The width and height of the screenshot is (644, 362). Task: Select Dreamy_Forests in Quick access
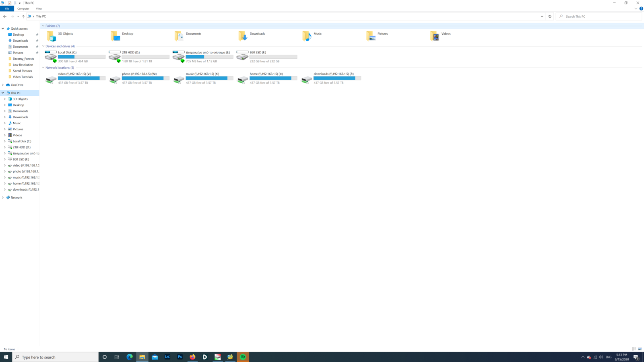(23, 59)
